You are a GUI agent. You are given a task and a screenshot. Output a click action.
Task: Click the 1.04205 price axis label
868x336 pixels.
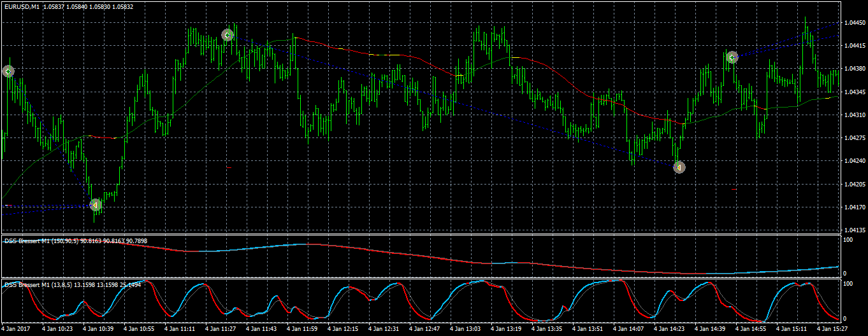(853, 185)
